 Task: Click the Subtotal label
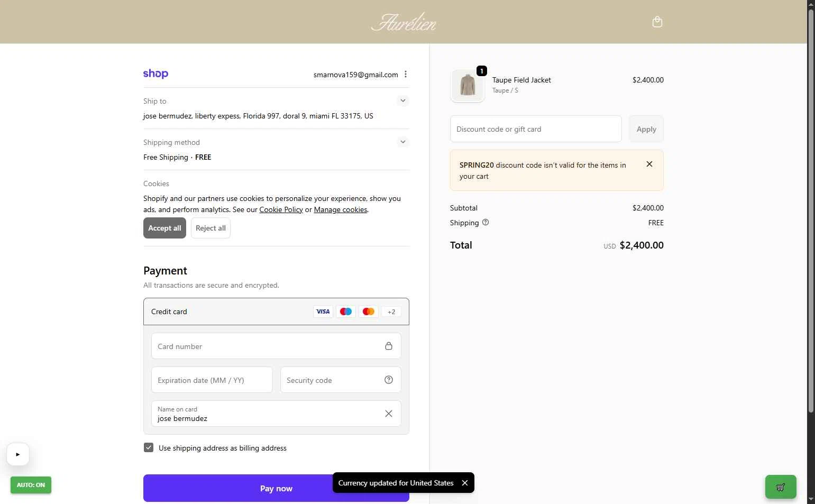464,208
